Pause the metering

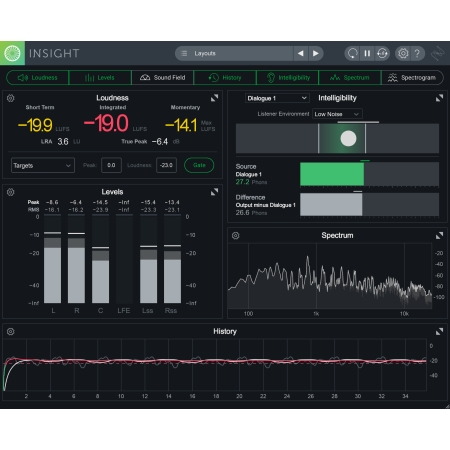tap(367, 53)
